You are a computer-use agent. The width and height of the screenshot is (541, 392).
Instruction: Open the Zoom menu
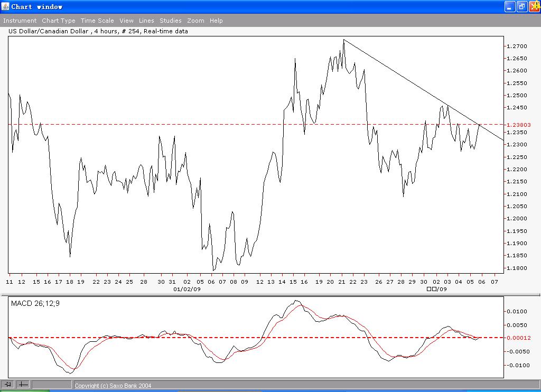click(x=195, y=21)
